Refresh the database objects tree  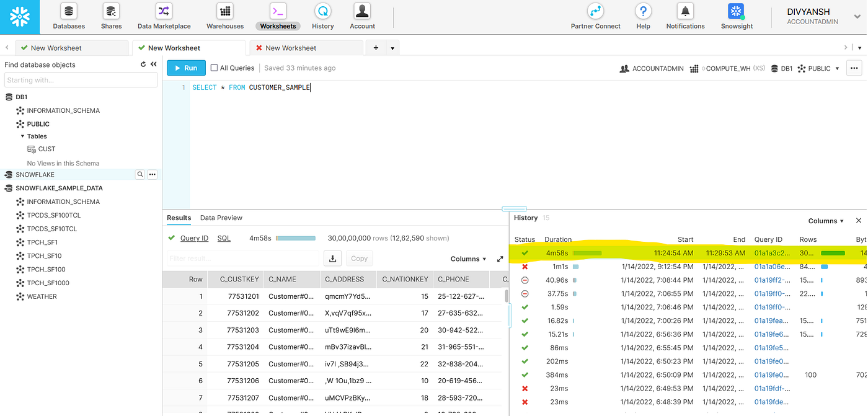click(143, 64)
